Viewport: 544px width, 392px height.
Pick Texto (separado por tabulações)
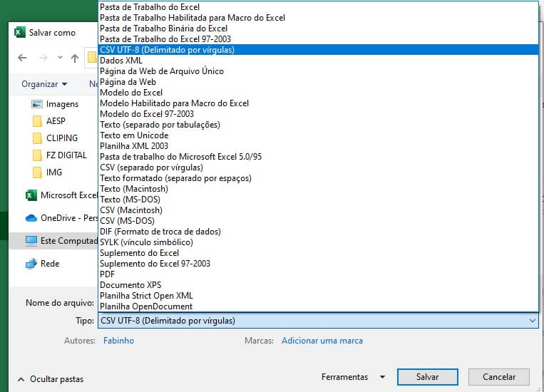click(x=318, y=125)
